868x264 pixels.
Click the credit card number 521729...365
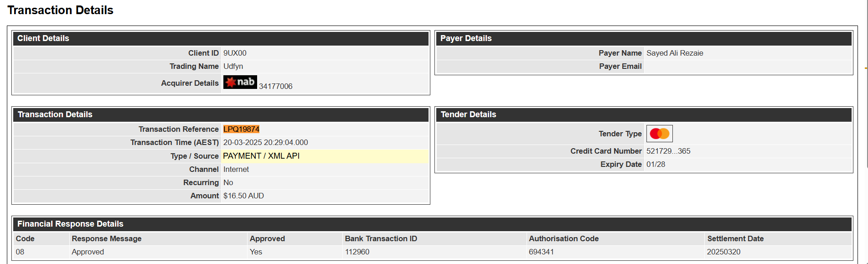(x=668, y=151)
